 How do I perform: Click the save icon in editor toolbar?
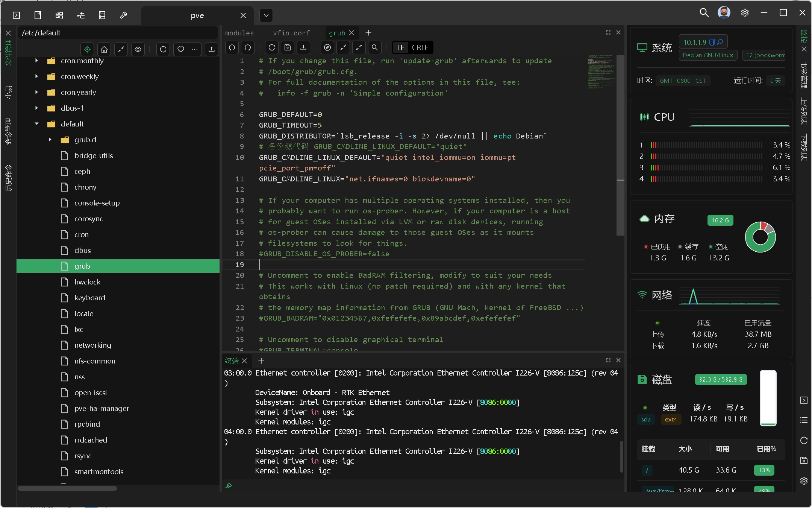[x=288, y=47]
